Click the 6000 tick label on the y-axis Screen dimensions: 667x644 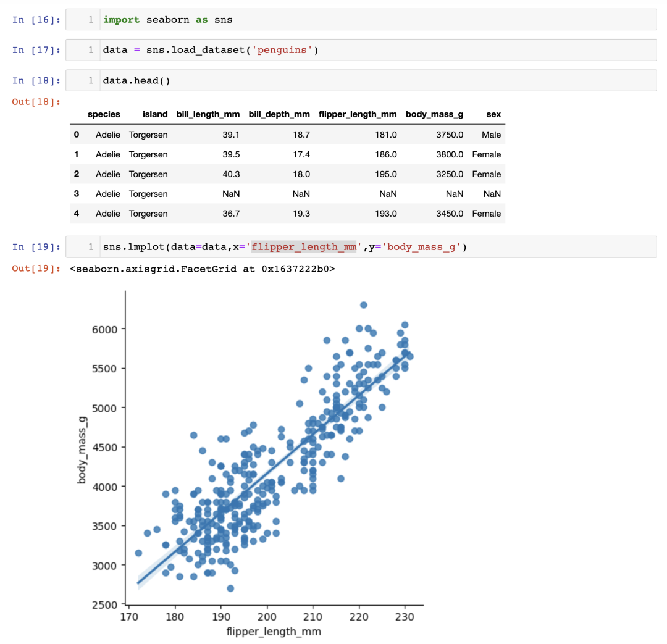pos(104,329)
